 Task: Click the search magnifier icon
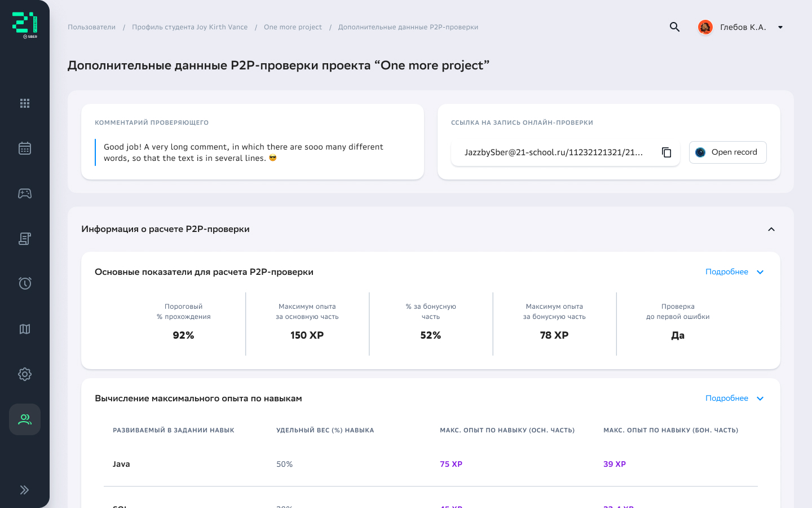coord(674,27)
